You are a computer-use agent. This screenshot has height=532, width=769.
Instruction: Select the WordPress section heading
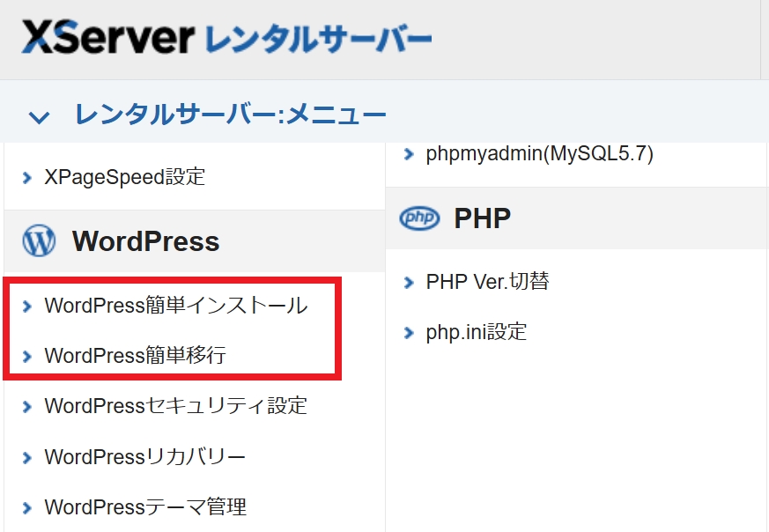145,241
